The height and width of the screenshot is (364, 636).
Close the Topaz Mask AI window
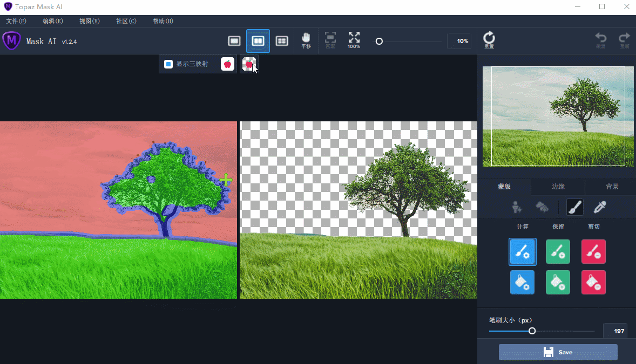tap(626, 7)
